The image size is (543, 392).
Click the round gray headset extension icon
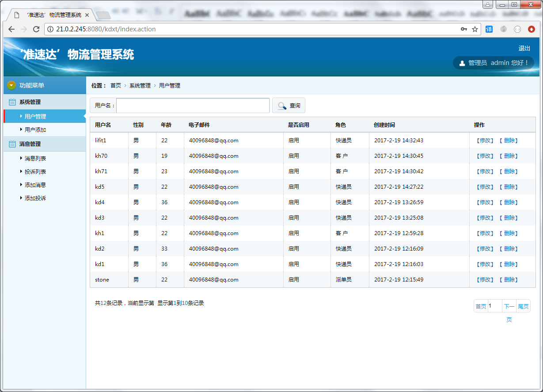tap(517, 29)
